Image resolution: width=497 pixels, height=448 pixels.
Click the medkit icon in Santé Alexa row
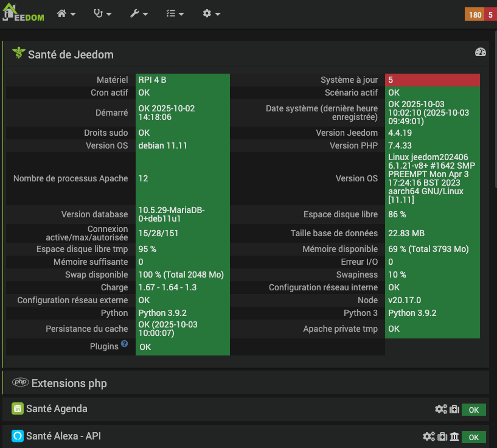(x=442, y=436)
